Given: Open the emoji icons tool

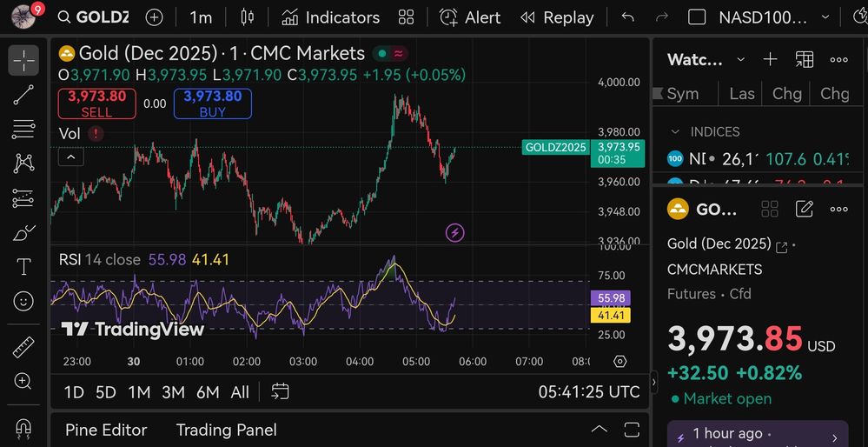Looking at the screenshot, I should [x=23, y=301].
